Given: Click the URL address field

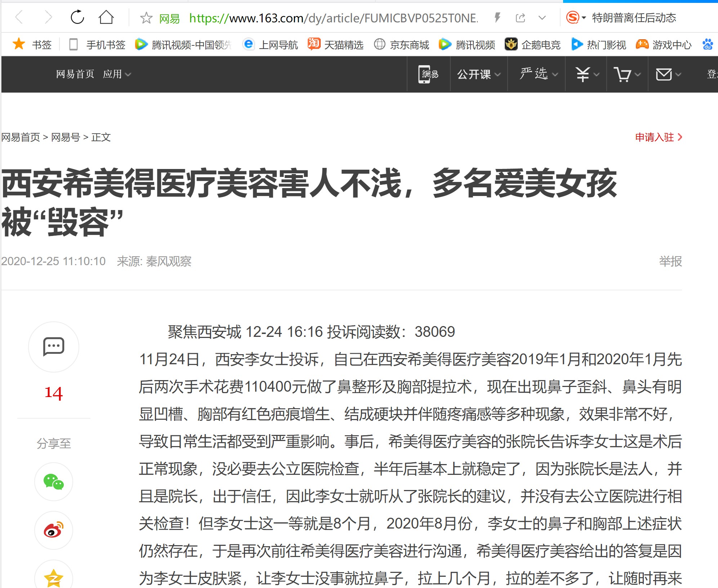Looking at the screenshot, I should (333, 18).
